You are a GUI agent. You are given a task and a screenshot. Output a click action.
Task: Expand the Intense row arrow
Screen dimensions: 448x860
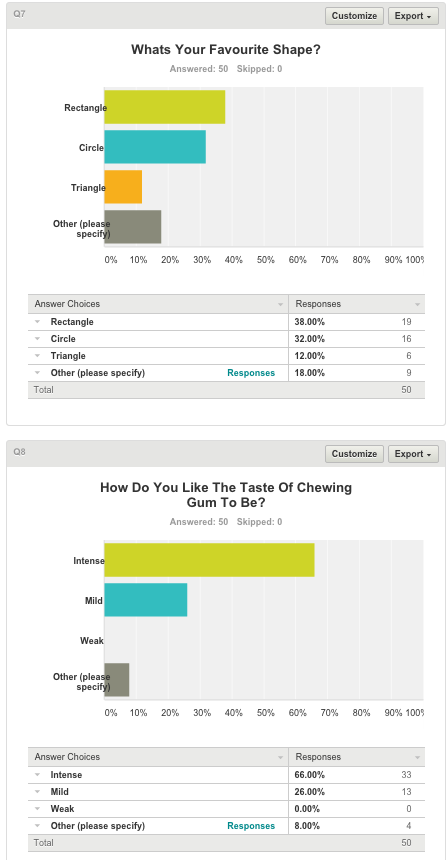(x=38, y=775)
